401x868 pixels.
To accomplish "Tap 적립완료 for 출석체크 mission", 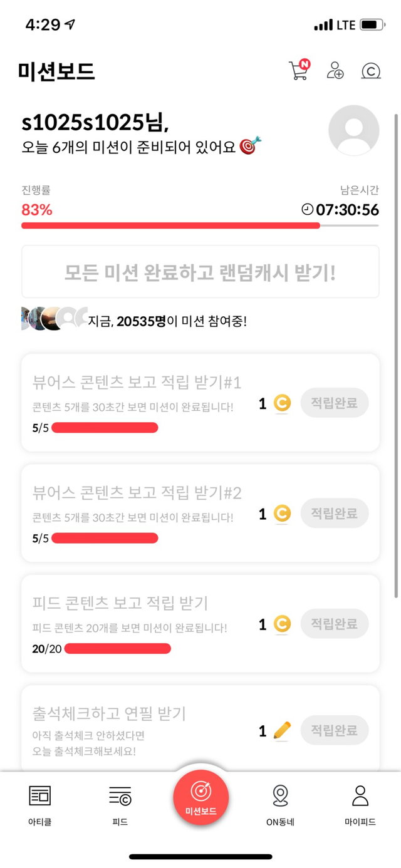I will click(x=334, y=730).
